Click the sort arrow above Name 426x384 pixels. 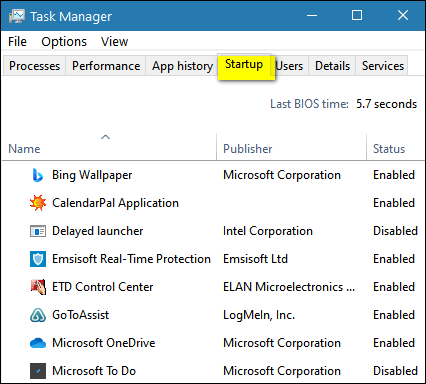pyautogui.click(x=105, y=137)
